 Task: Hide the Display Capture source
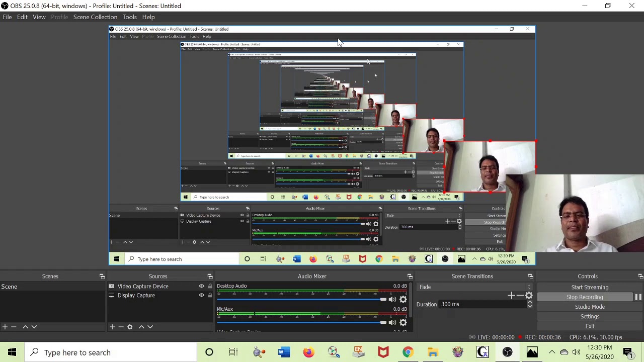(x=201, y=296)
